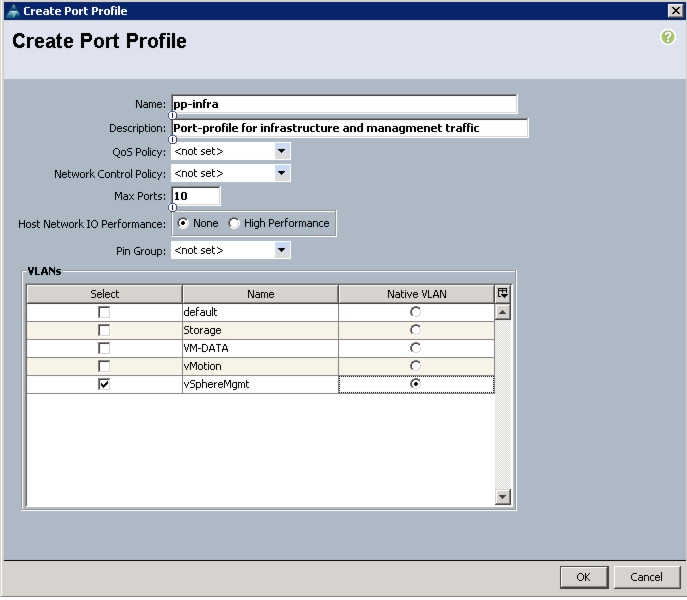Select High Performance host network IO option
Image resolution: width=687 pixels, height=600 pixels.
[x=234, y=224]
